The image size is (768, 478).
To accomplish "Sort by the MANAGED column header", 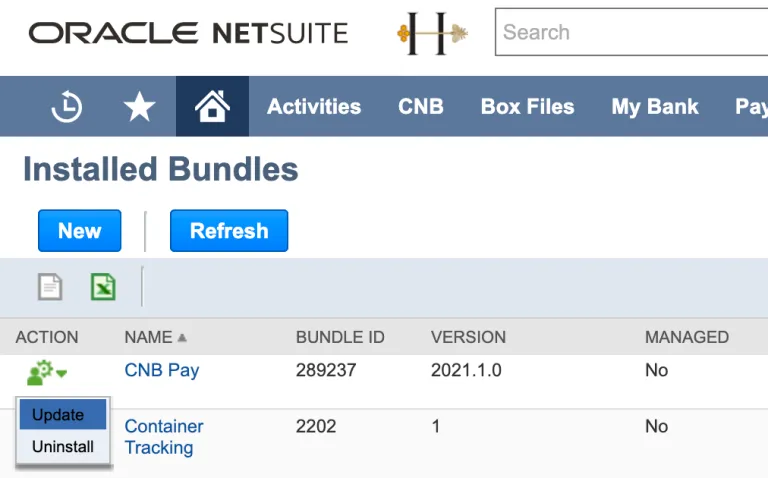I will coord(687,337).
